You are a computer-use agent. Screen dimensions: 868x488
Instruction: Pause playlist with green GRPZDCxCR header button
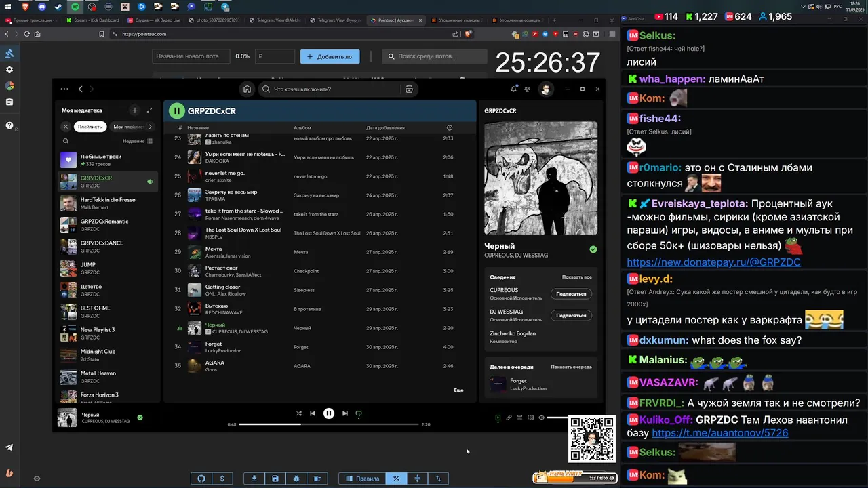click(176, 110)
